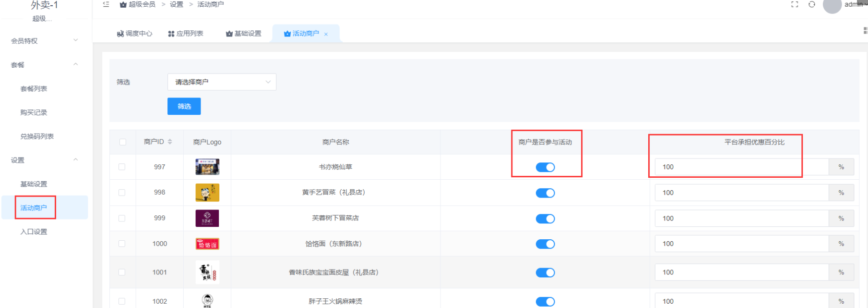Edit discount percentage for merchant 1002
Viewport: 868px width, 308px height.
(x=742, y=301)
